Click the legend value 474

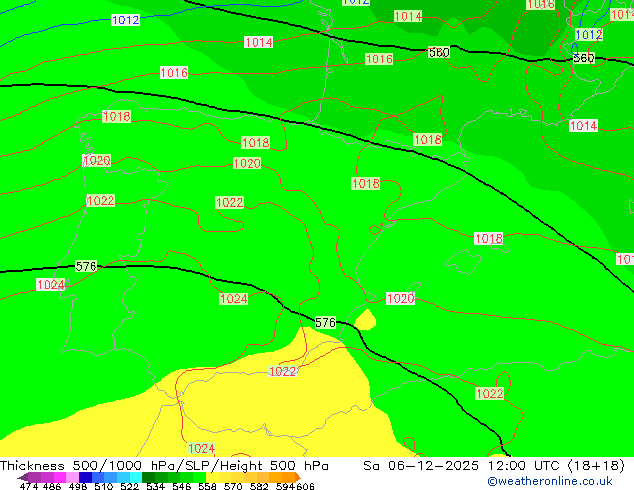[29, 486]
